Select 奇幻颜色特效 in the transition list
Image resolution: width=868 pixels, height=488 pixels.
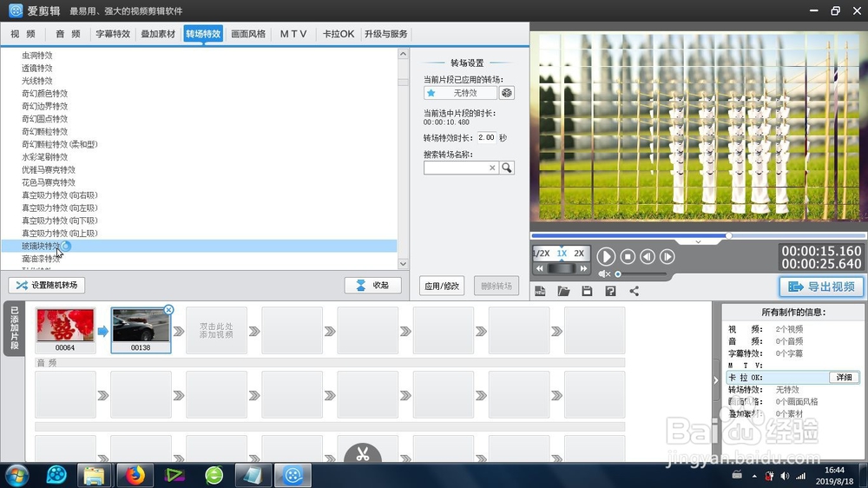point(45,94)
